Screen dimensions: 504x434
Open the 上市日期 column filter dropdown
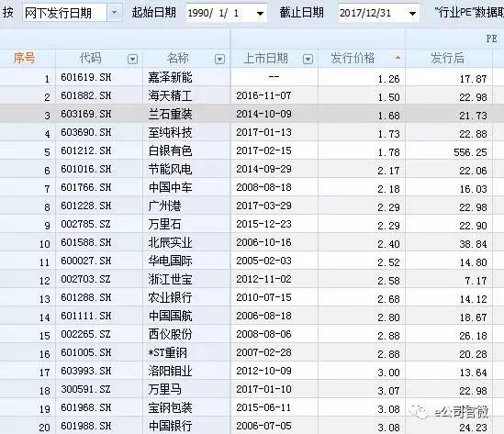[308, 59]
